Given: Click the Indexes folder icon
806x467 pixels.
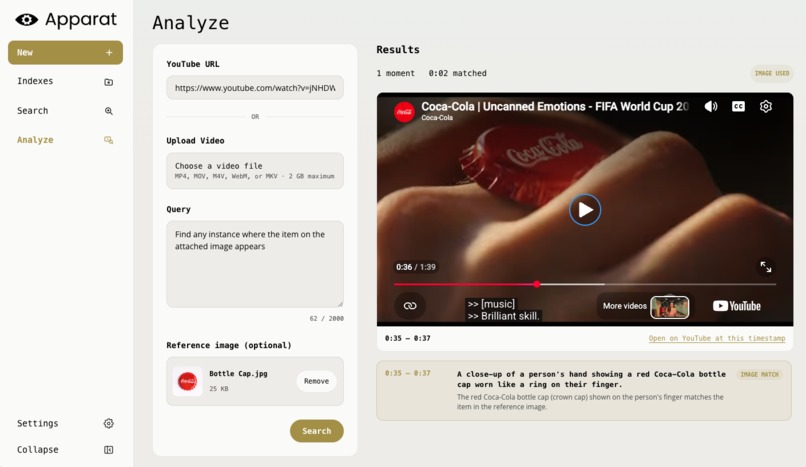Looking at the screenshot, I should 108,82.
